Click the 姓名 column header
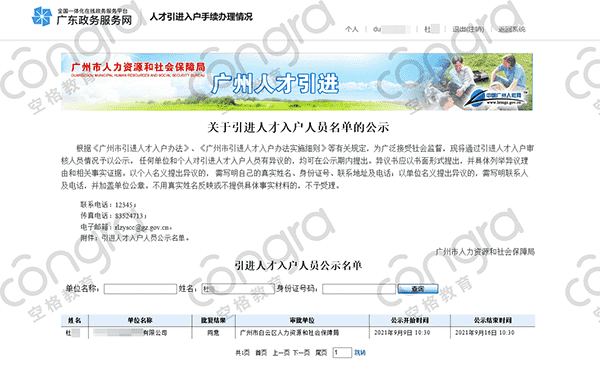This screenshot has width=600, height=386. click(75, 320)
